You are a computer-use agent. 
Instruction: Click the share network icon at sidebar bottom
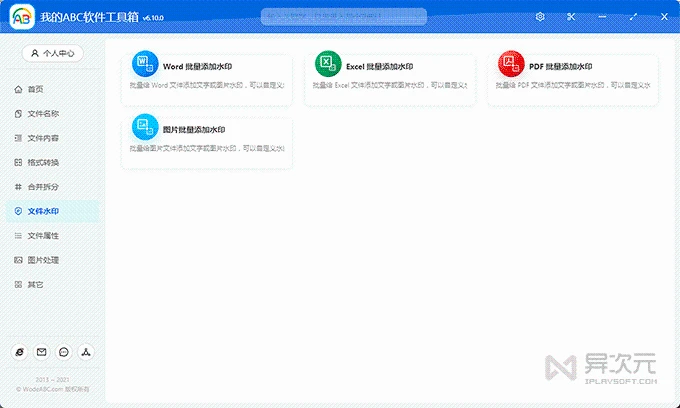pos(86,352)
